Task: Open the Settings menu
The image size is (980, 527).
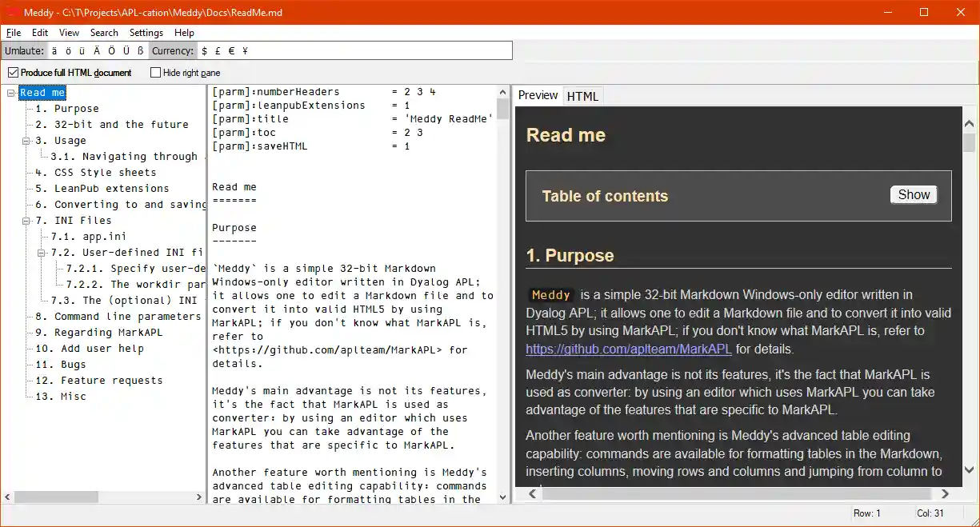Action: (146, 33)
